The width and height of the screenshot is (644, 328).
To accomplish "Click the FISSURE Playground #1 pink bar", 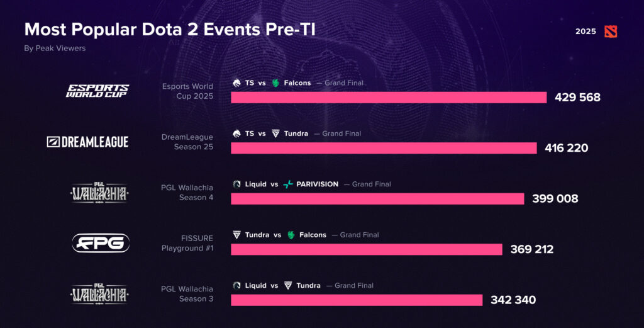I will 367,249.
